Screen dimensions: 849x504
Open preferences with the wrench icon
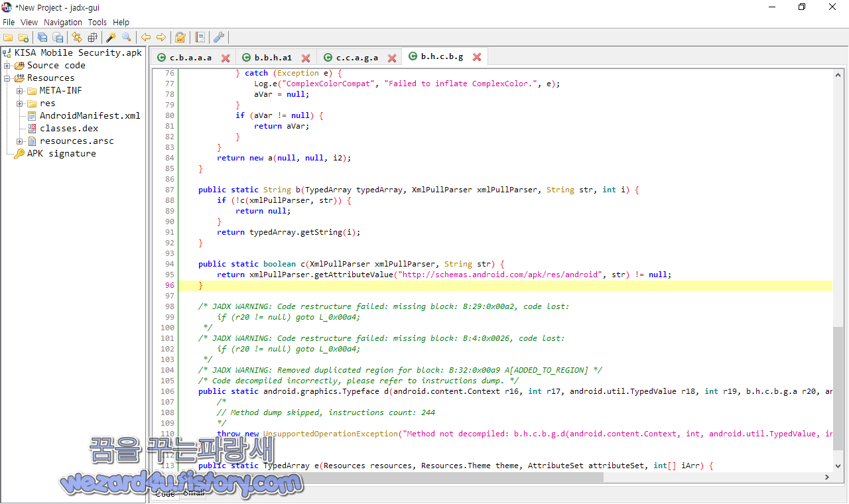point(219,38)
